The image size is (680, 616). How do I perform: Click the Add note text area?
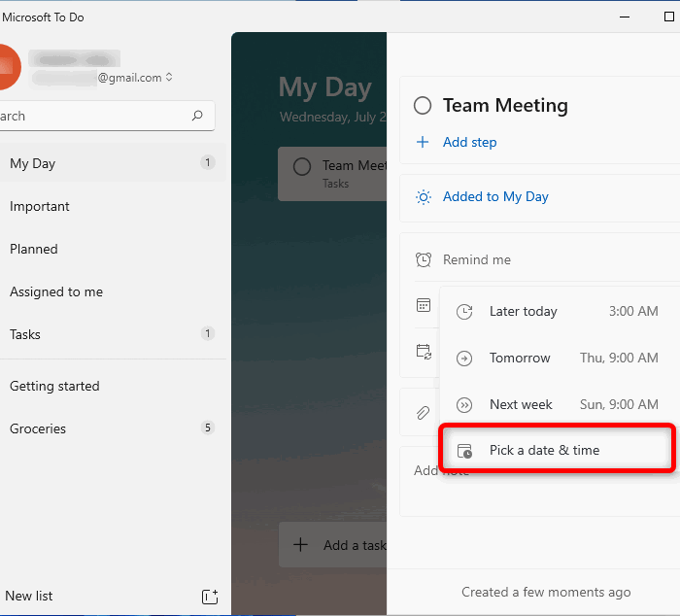coord(539,482)
